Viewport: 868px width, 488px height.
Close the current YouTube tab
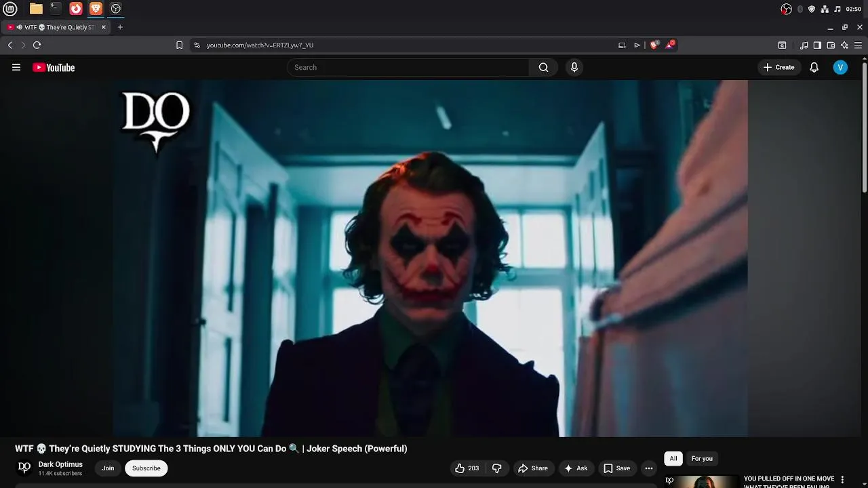(104, 27)
